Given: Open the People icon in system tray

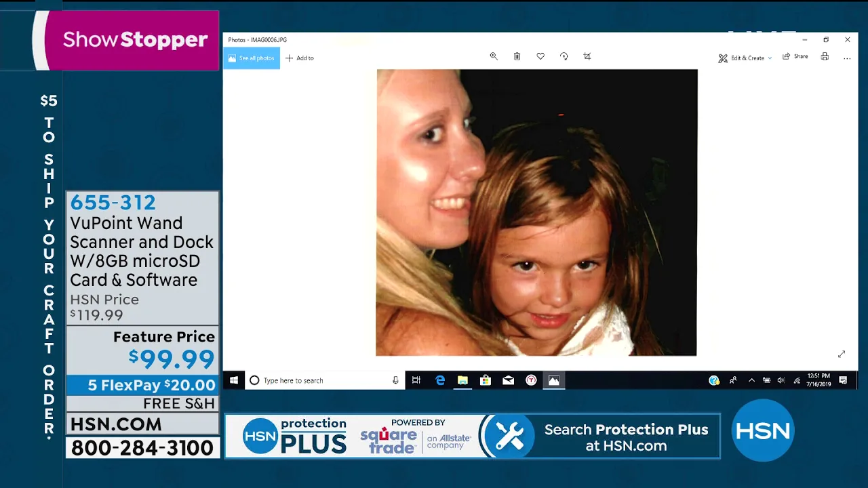Looking at the screenshot, I should tap(733, 380).
